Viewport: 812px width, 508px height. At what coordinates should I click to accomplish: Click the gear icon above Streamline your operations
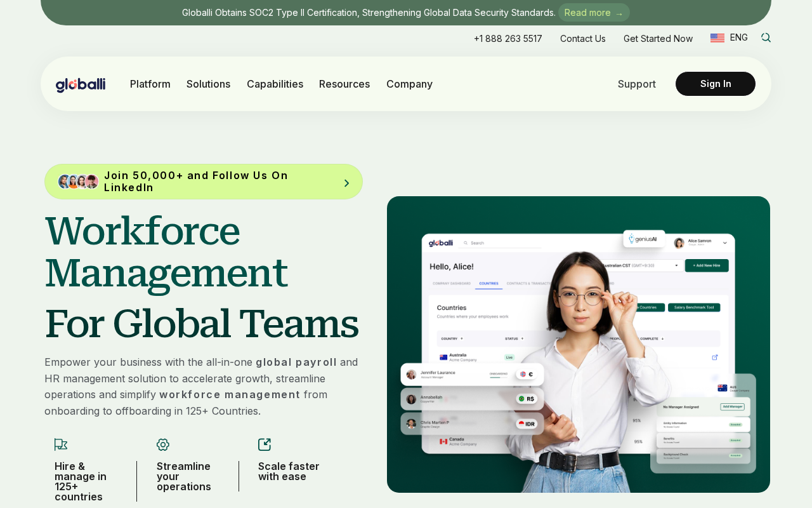coord(163,444)
